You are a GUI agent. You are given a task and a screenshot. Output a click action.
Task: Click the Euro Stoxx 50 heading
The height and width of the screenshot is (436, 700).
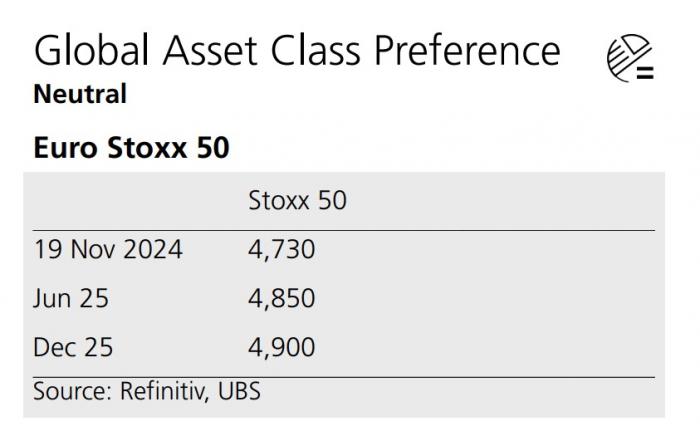pyautogui.click(x=132, y=148)
